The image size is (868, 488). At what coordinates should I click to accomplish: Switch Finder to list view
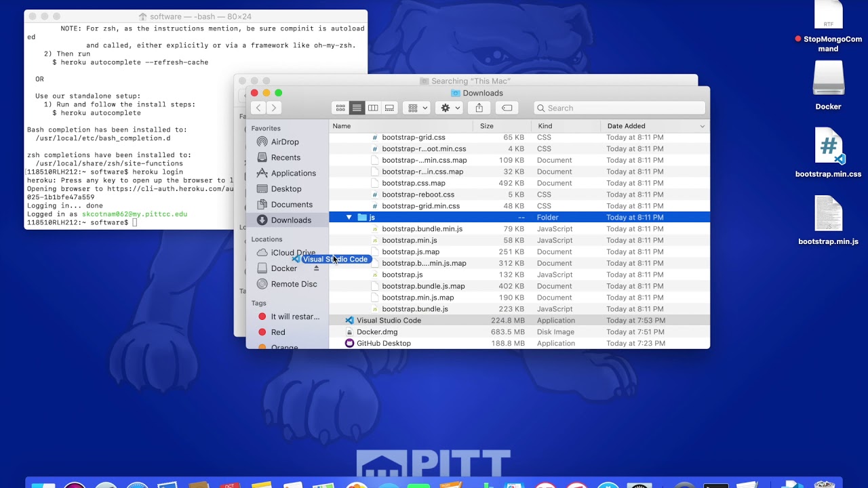point(357,108)
